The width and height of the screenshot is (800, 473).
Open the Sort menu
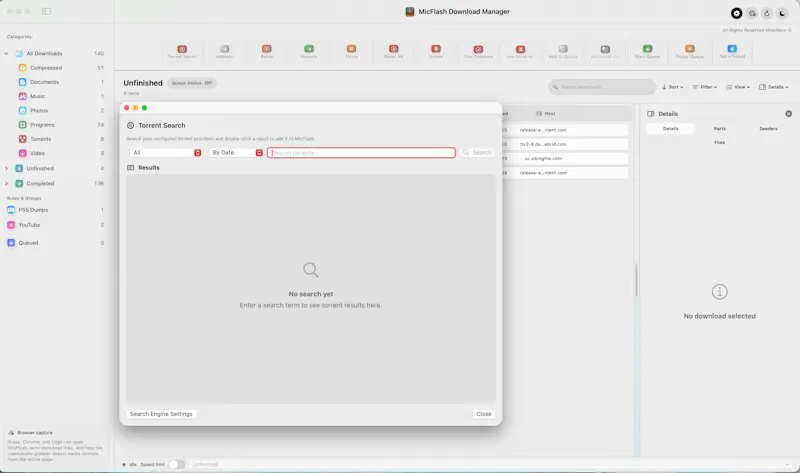[x=672, y=87]
